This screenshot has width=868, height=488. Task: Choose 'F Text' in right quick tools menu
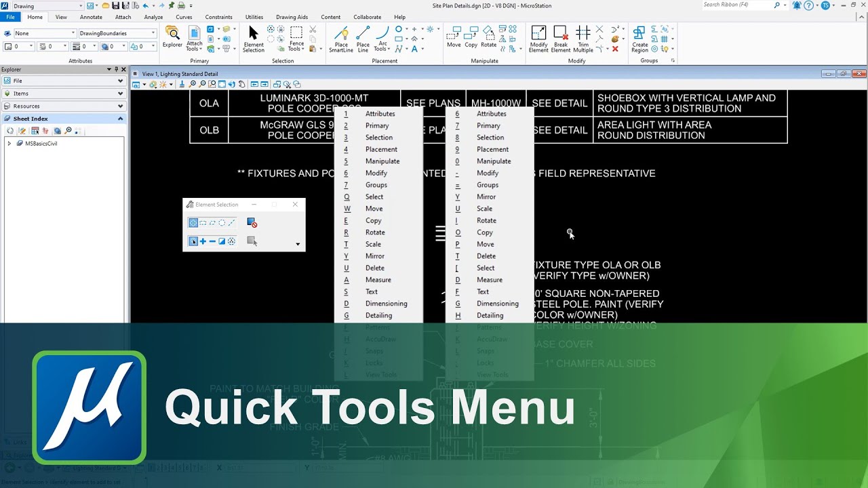click(x=490, y=291)
